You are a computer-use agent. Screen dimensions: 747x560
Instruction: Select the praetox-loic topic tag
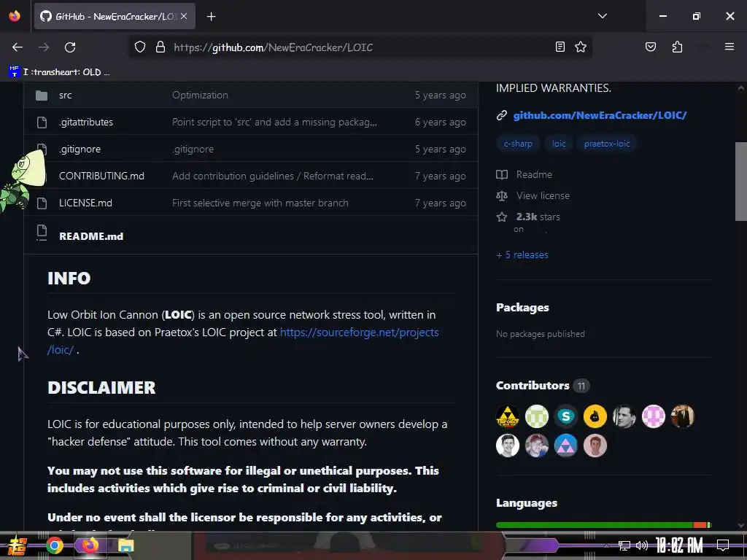[x=607, y=144]
